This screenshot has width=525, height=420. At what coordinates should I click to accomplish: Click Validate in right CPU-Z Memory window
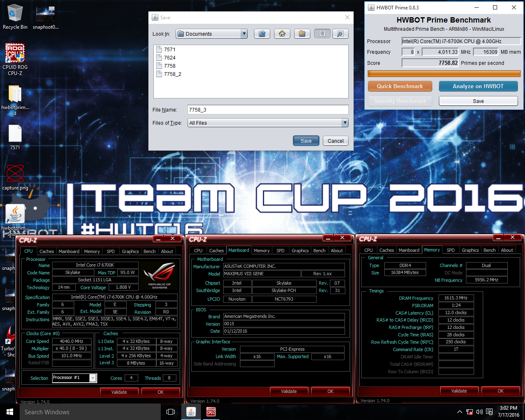[459, 391]
